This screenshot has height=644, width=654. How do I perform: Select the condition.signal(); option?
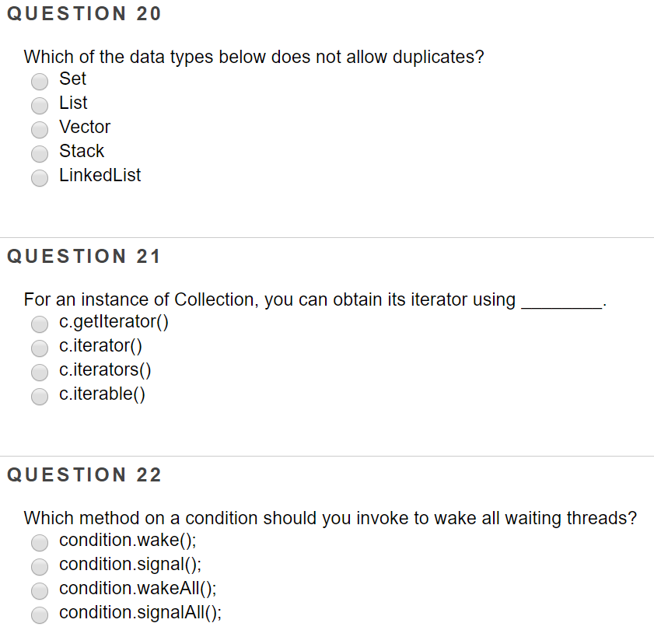[x=40, y=566]
